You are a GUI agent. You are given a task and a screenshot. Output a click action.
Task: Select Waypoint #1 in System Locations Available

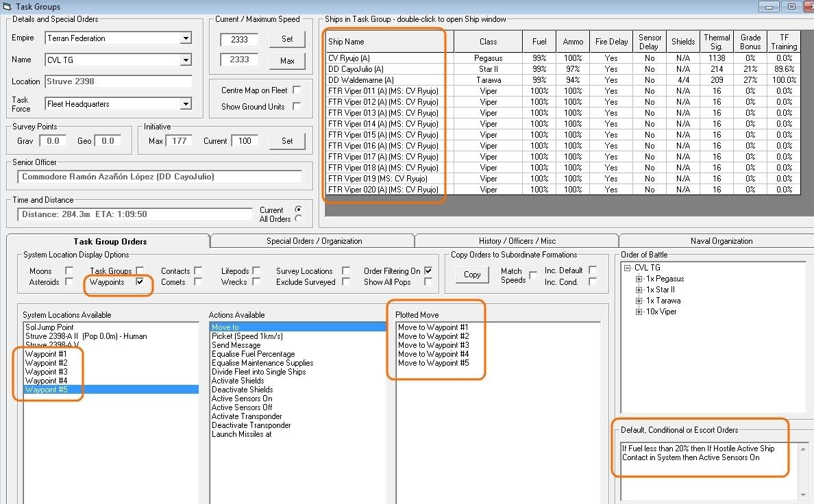pyautogui.click(x=111, y=354)
